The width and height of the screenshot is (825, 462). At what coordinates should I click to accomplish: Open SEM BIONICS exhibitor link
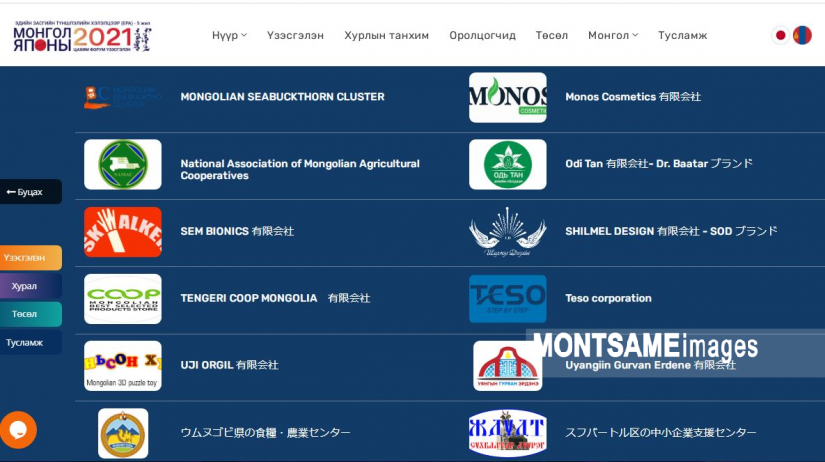237,231
